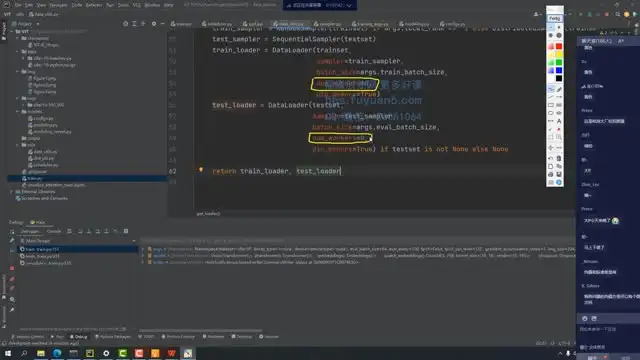Pick the yellow swatch in the annotation palette
The width and height of the screenshot is (640, 360).
click(x=559, y=54)
